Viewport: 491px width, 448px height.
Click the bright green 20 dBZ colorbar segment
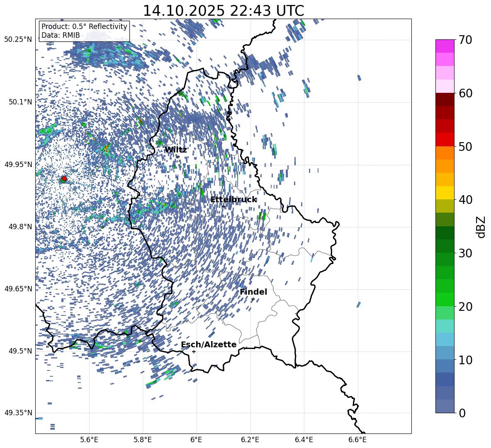pos(445,299)
